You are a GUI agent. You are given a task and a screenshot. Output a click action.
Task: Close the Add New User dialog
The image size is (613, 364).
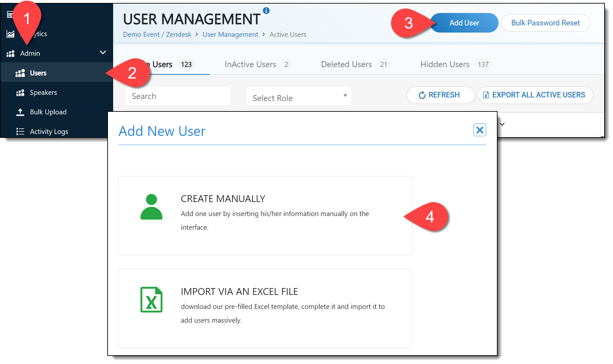pos(480,130)
